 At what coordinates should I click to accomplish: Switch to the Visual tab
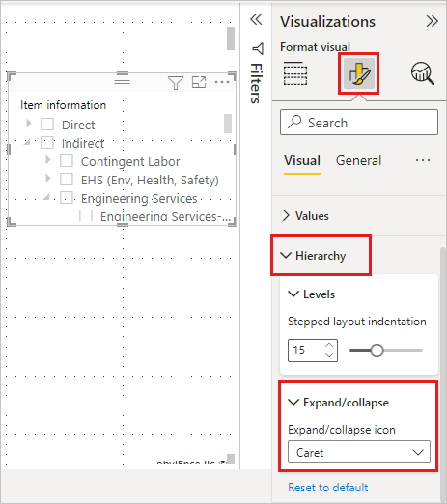[302, 160]
